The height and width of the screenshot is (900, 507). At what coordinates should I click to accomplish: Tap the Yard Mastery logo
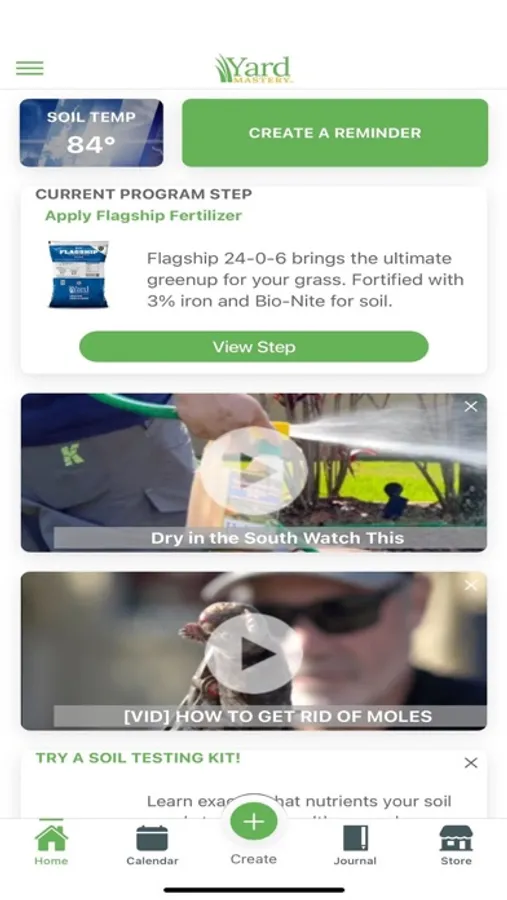pos(253,69)
